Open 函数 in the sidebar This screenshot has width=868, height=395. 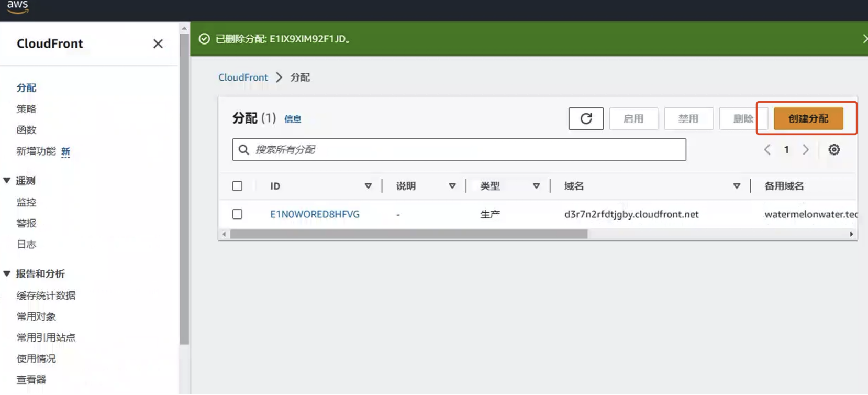pos(26,130)
